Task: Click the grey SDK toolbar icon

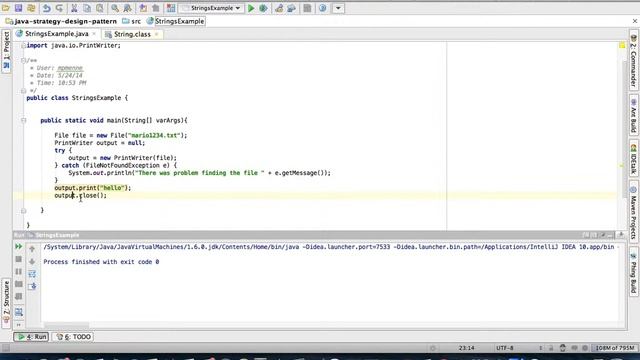Action: [307, 8]
